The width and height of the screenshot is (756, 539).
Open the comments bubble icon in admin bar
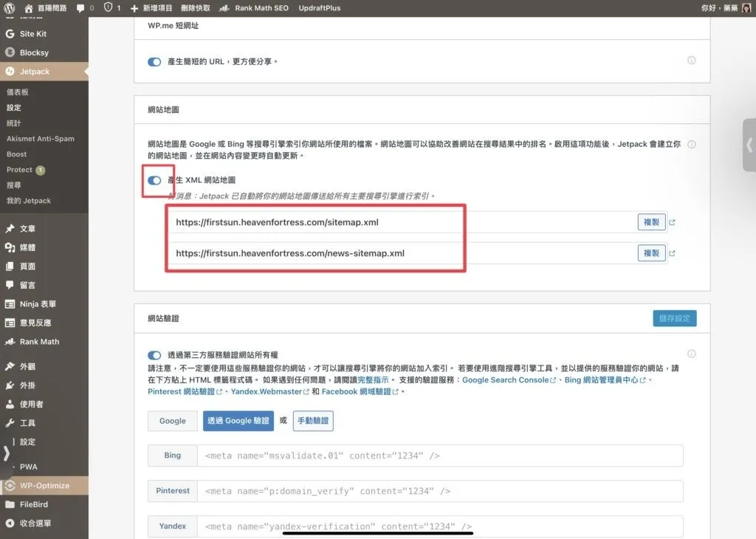[x=80, y=7]
